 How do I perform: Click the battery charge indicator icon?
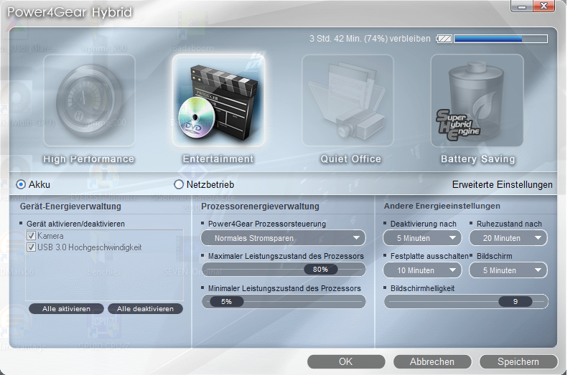pos(444,39)
